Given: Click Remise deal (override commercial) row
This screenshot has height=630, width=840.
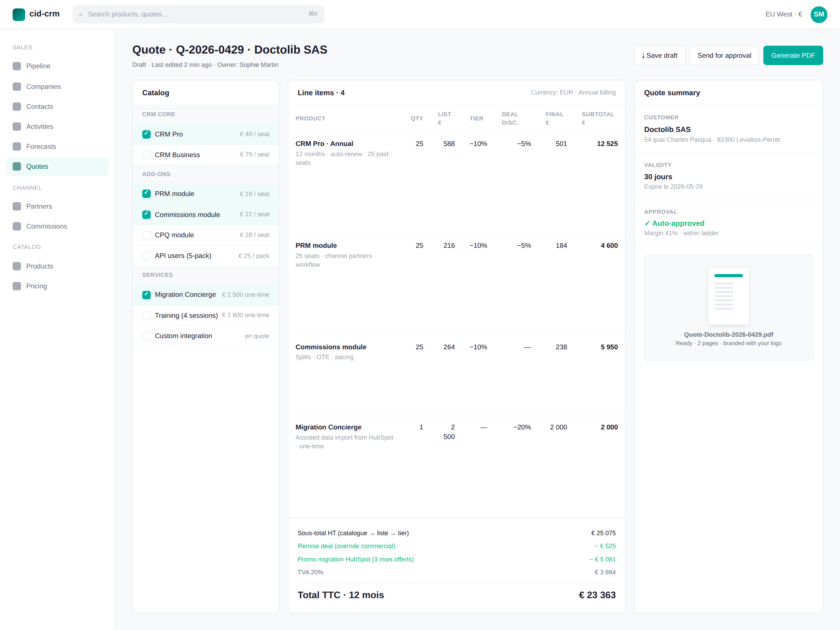Looking at the screenshot, I should 456,546.
